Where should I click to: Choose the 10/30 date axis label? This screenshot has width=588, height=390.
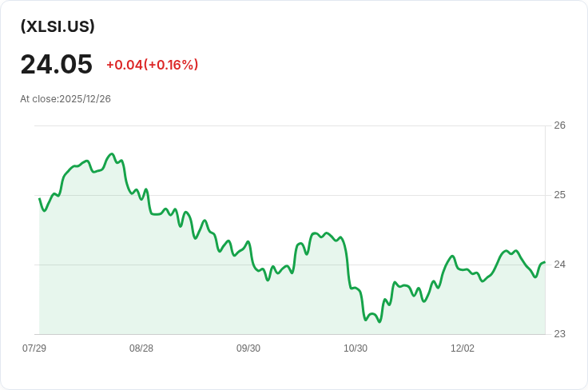click(356, 348)
